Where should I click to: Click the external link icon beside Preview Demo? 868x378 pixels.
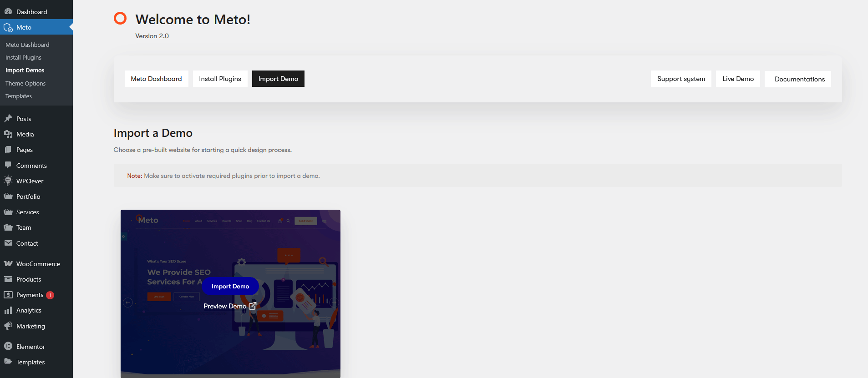coord(253,306)
